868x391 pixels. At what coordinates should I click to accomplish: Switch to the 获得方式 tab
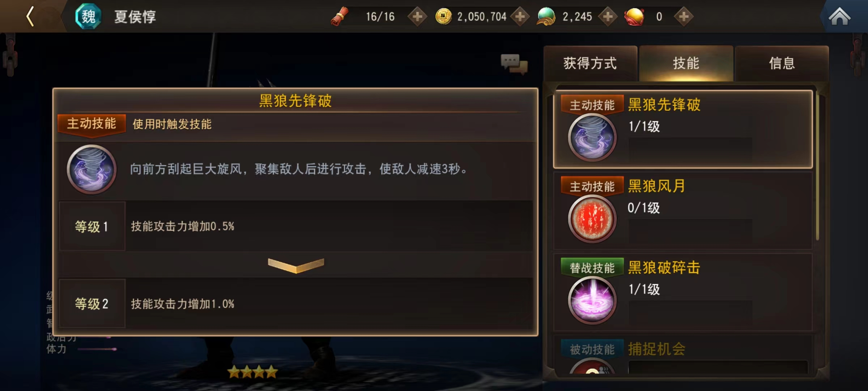tap(590, 63)
